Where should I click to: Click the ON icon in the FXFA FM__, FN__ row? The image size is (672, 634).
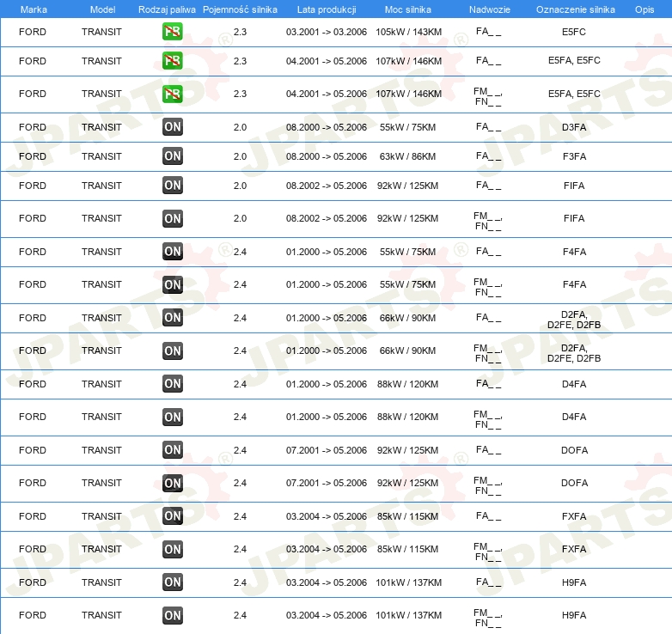(x=172, y=549)
